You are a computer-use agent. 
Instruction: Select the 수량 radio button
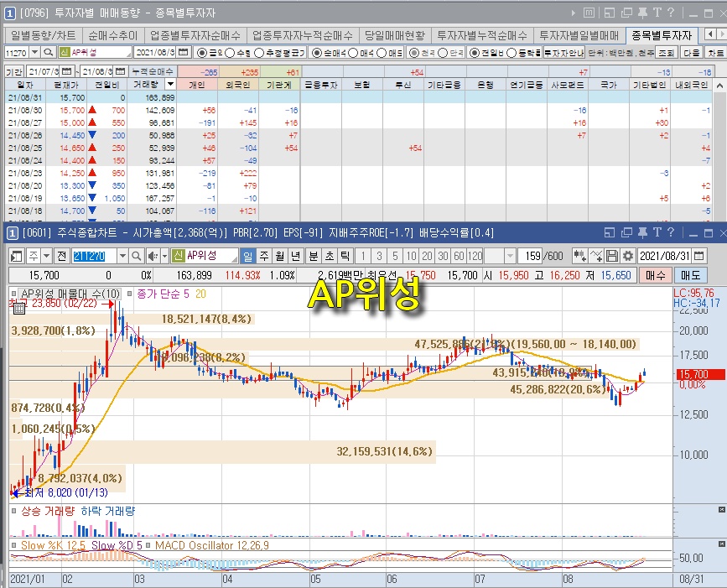point(230,53)
